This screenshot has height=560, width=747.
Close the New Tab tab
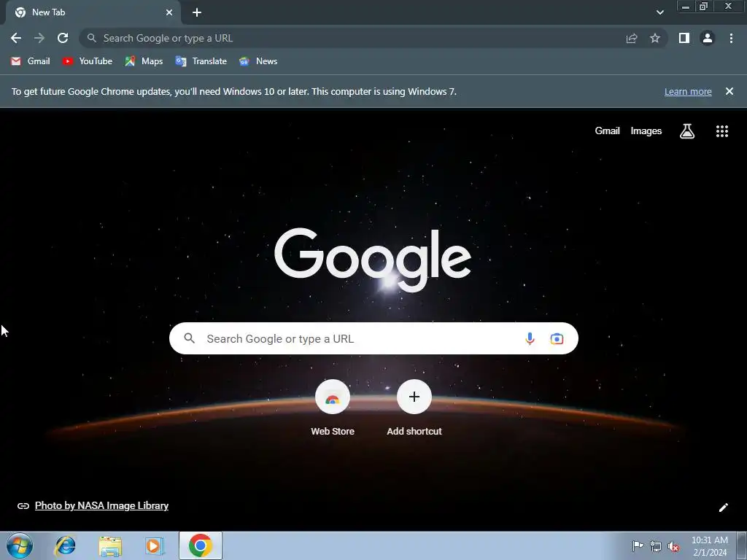[x=169, y=12]
